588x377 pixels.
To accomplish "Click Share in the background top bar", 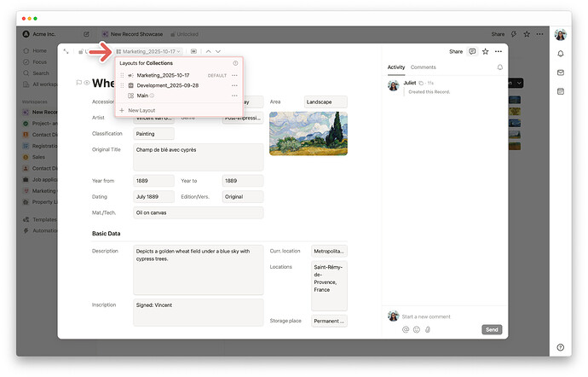I will tap(498, 34).
